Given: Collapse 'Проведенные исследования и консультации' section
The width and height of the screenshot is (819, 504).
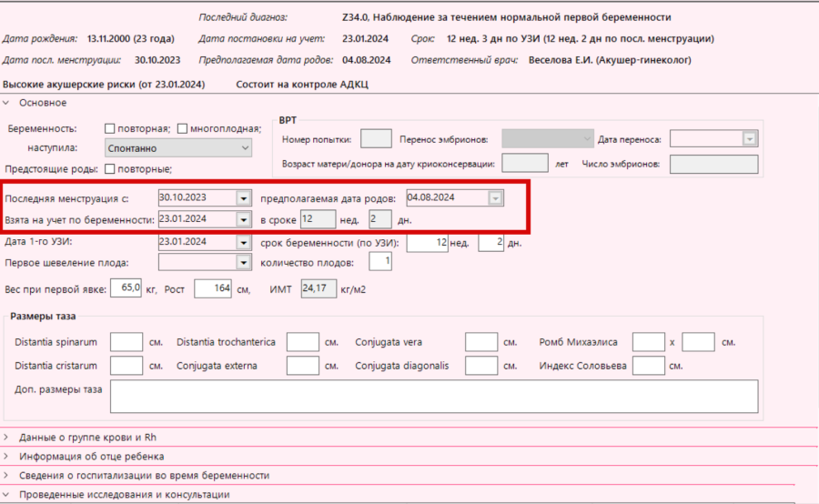Looking at the screenshot, I should point(6,494).
